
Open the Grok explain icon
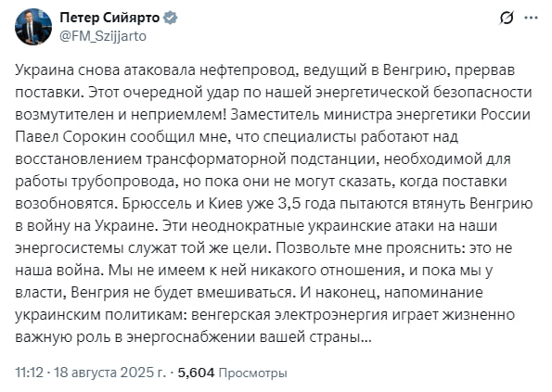tap(507, 18)
